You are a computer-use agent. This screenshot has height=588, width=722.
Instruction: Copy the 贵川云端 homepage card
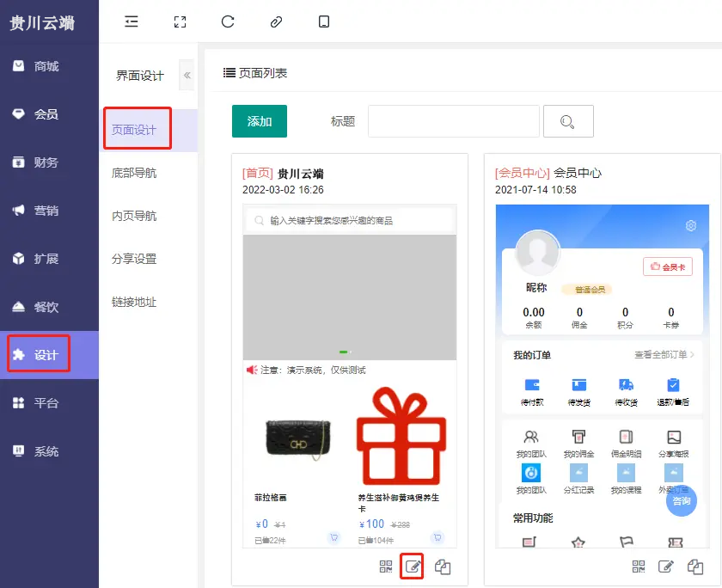[443, 567]
